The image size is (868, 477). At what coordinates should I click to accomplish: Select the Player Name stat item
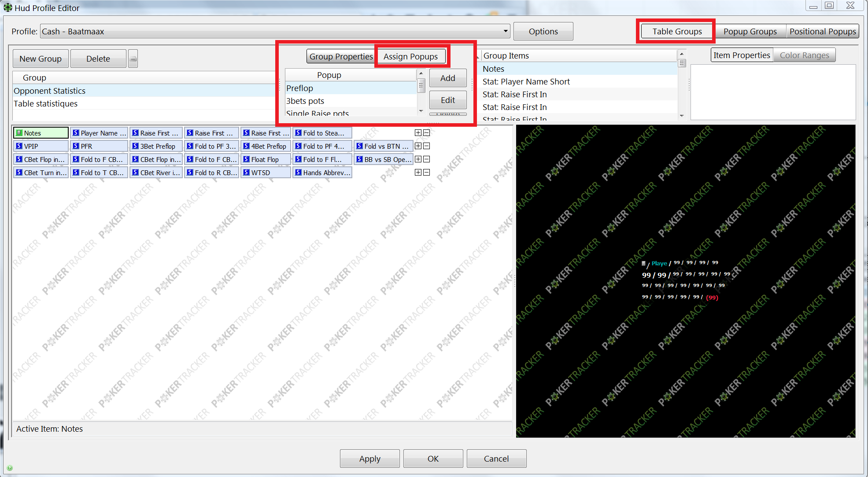click(99, 133)
